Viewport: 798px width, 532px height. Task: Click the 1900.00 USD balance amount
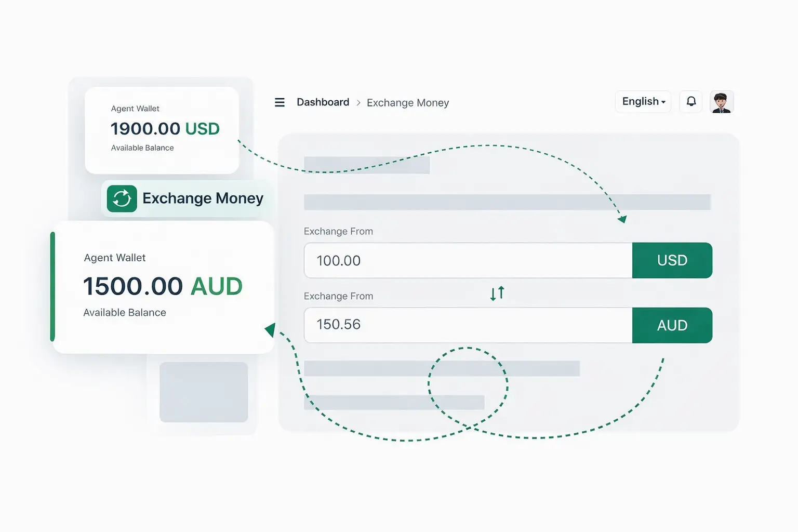pyautogui.click(x=165, y=129)
